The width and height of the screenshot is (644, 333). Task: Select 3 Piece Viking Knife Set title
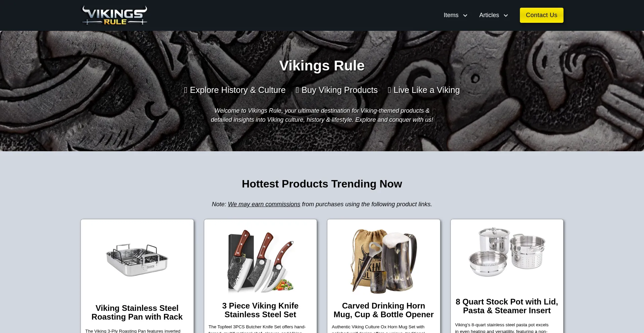(x=260, y=310)
